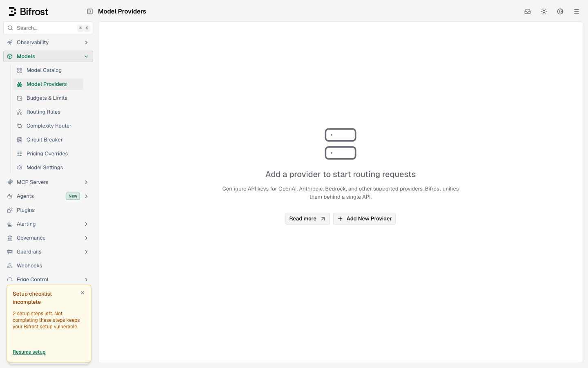Open the inbox icon in header
The height and width of the screenshot is (368, 588).
click(x=528, y=11)
